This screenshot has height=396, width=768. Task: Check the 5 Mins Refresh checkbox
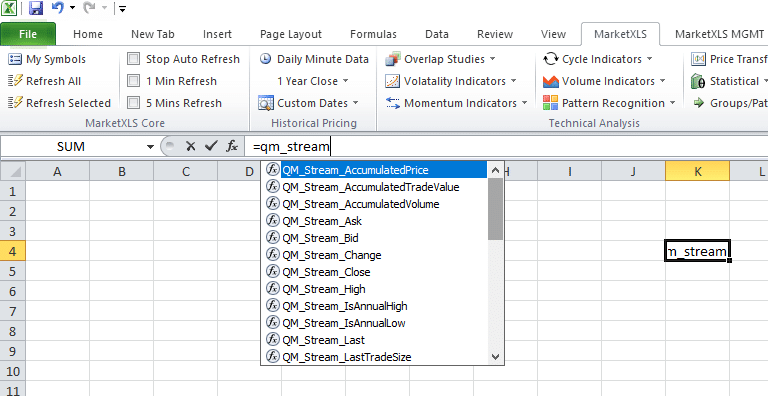(x=133, y=103)
